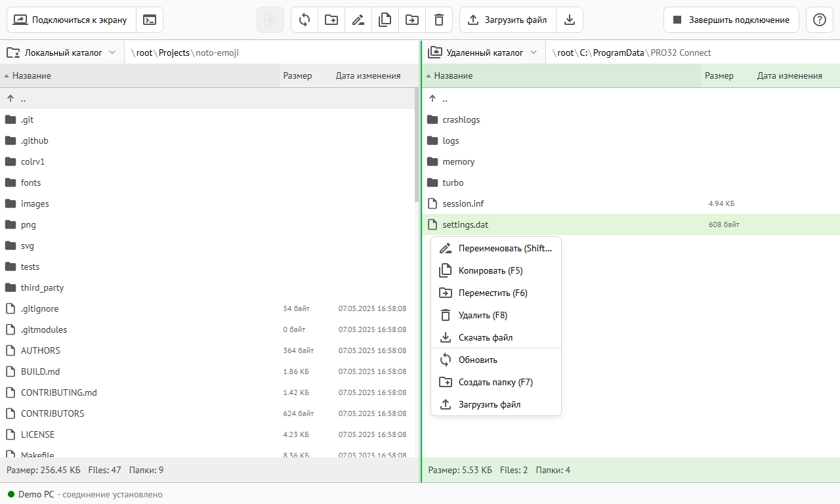
Task: Choose Переименовать from context menu
Action: pyautogui.click(x=496, y=248)
